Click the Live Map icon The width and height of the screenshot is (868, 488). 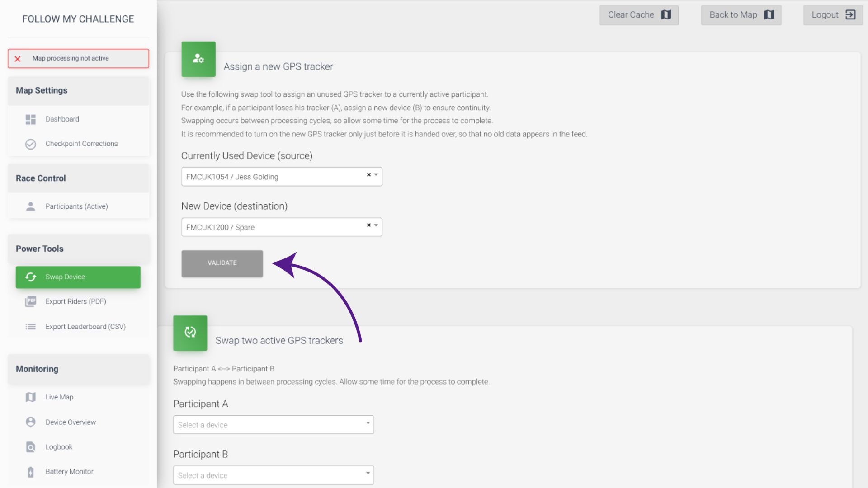(30, 397)
